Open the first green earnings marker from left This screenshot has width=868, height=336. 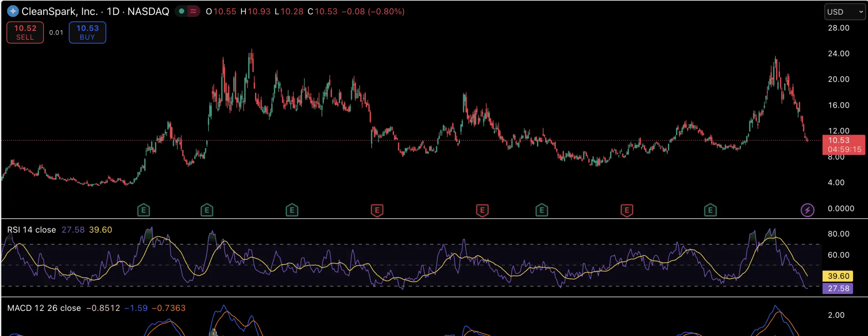(143, 210)
